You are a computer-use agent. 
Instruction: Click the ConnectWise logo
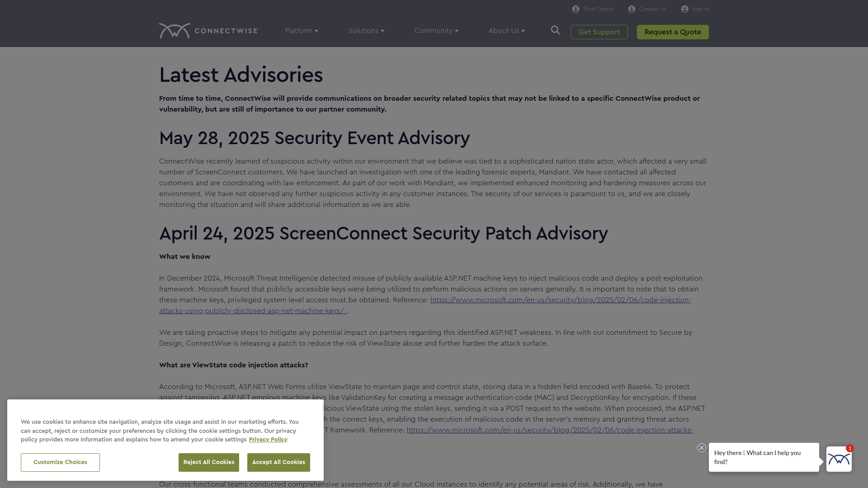point(208,31)
